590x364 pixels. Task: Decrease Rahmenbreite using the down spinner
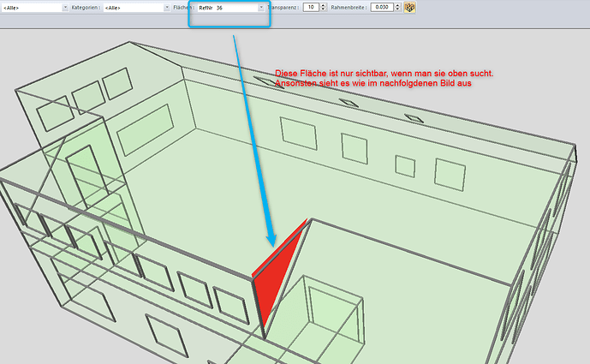pyautogui.click(x=397, y=9)
